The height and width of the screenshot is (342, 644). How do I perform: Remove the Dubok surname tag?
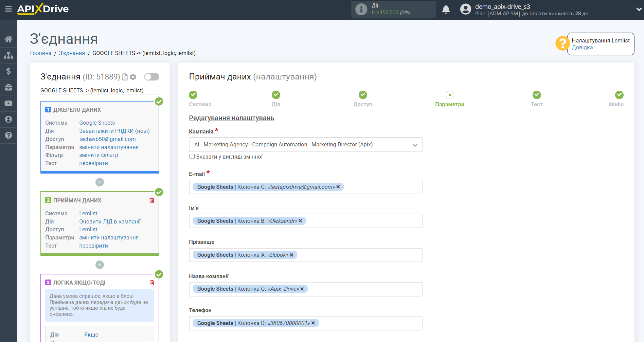(291, 255)
